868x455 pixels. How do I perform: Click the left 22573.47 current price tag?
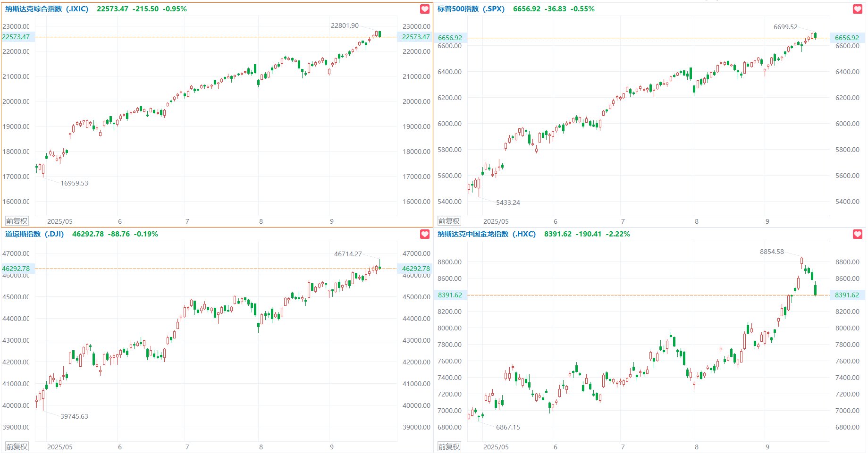click(x=17, y=37)
